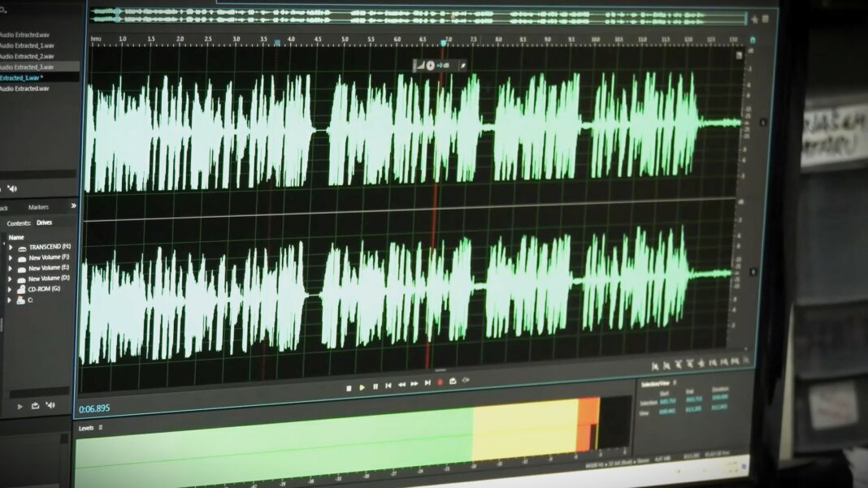Screen dimensions: 868x488
Task: Pause playback in the transport bar
Action: [x=375, y=387]
